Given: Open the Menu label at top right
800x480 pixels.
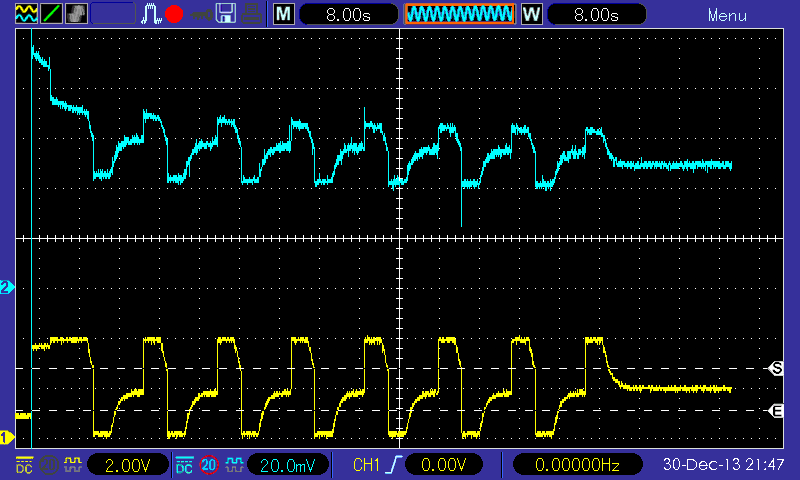Looking at the screenshot, I should pyautogui.click(x=727, y=15).
